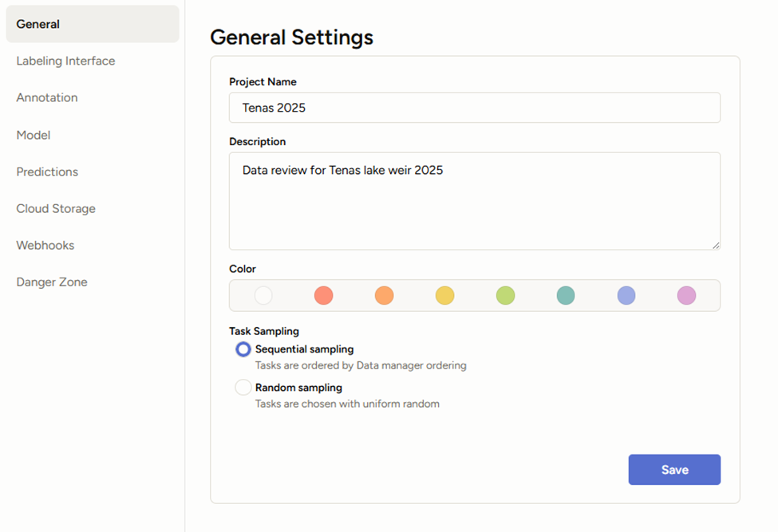Open the Cloud Storage configuration
Viewport: 778px width, 532px height.
point(56,208)
